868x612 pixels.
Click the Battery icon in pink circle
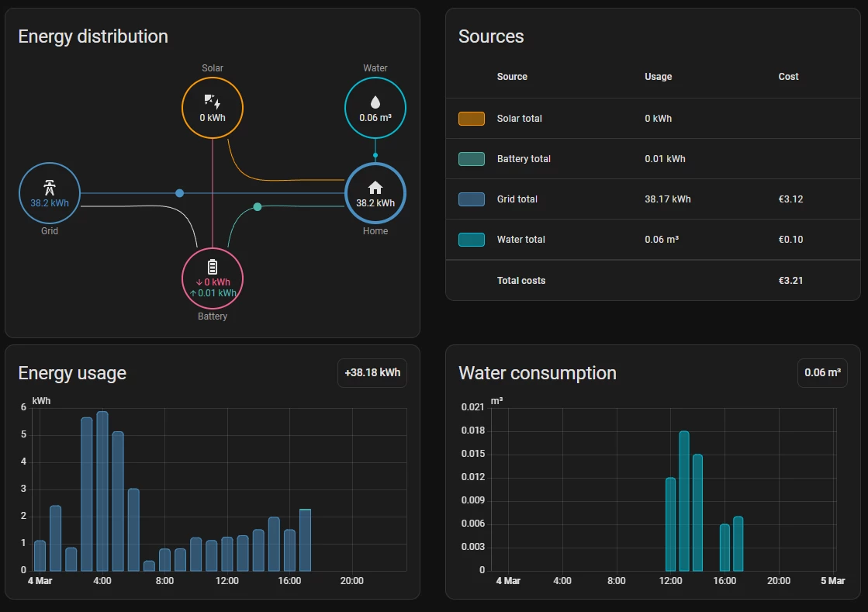click(x=213, y=268)
